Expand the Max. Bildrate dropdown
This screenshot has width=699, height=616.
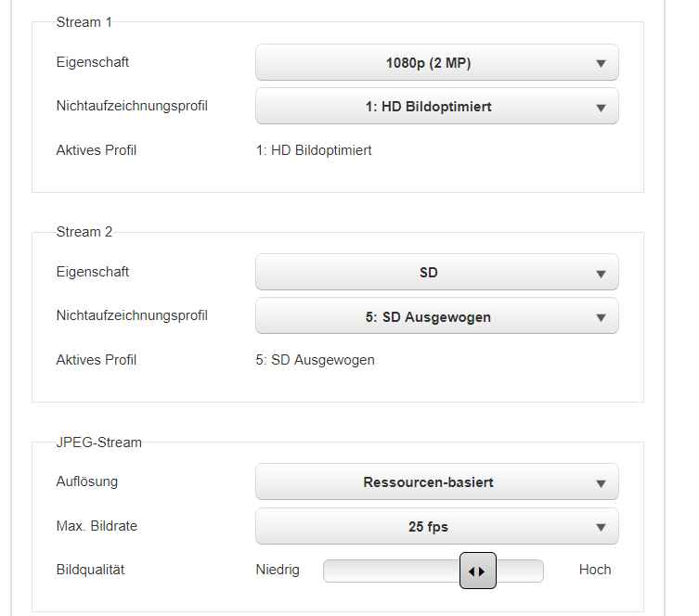[436, 527]
